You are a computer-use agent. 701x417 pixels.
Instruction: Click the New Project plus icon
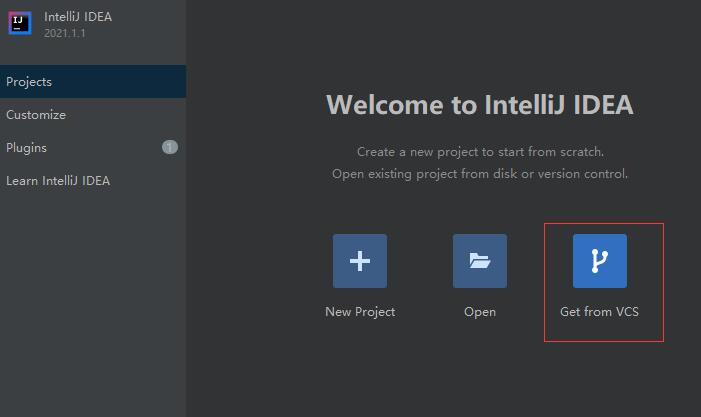click(360, 261)
